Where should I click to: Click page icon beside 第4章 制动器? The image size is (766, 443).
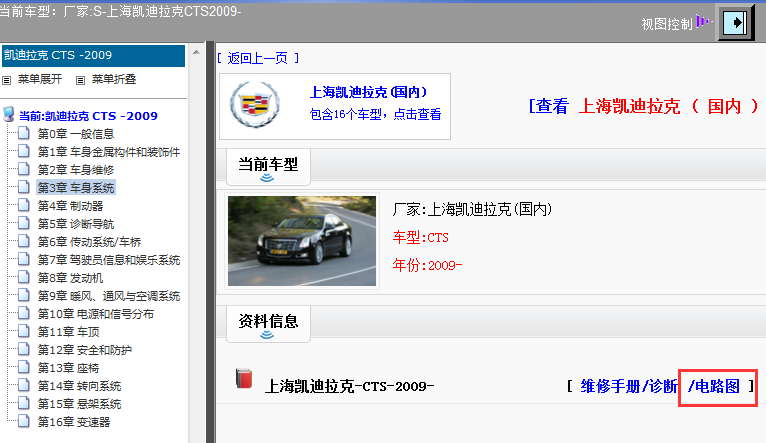23,205
